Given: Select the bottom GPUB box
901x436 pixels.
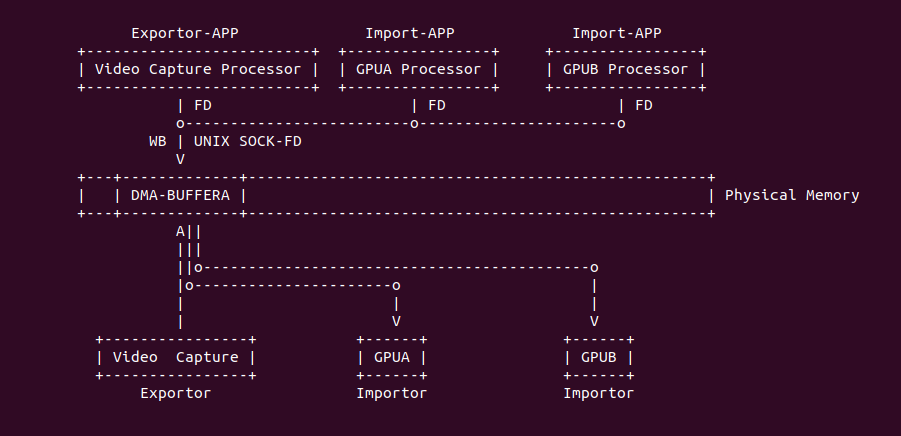Looking at the screenshot, I should coord(599,357).
